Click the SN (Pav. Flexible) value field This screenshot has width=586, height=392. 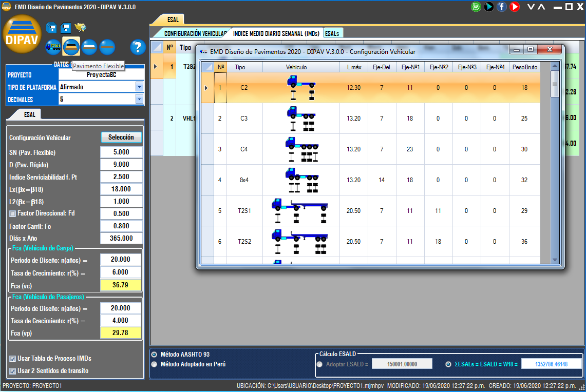coord(121,152)
